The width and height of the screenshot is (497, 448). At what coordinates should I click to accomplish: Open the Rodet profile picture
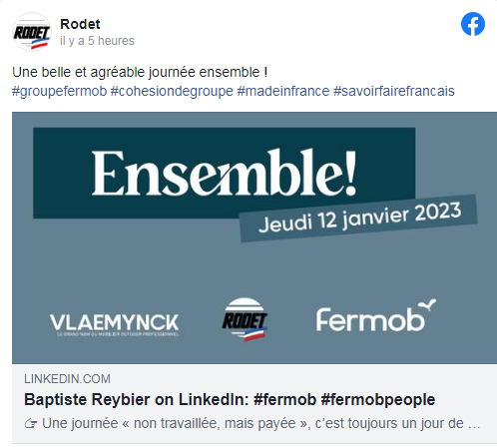pos(32,32)
